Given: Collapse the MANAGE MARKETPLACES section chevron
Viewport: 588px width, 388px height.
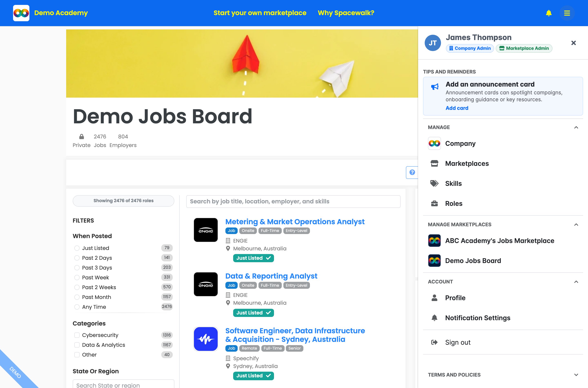Looking at the screenshot, I should pyautogui.click(x=576, y=224).
